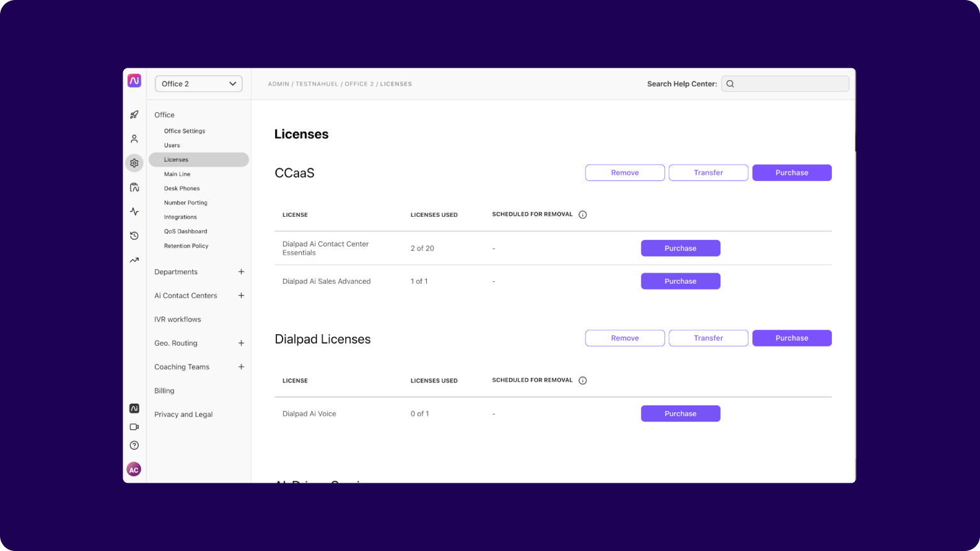Open the Office 2 office selector dropdown

coord(198,84)
